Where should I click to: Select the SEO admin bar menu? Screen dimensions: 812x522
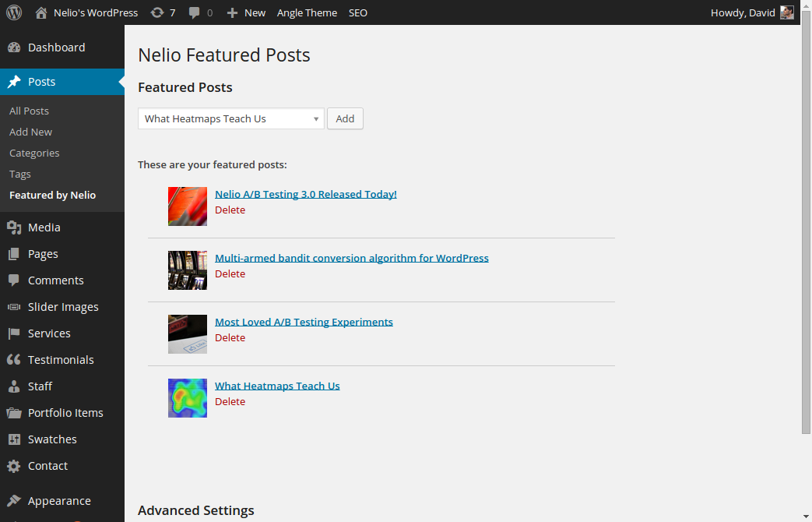[x=358, y=13]
